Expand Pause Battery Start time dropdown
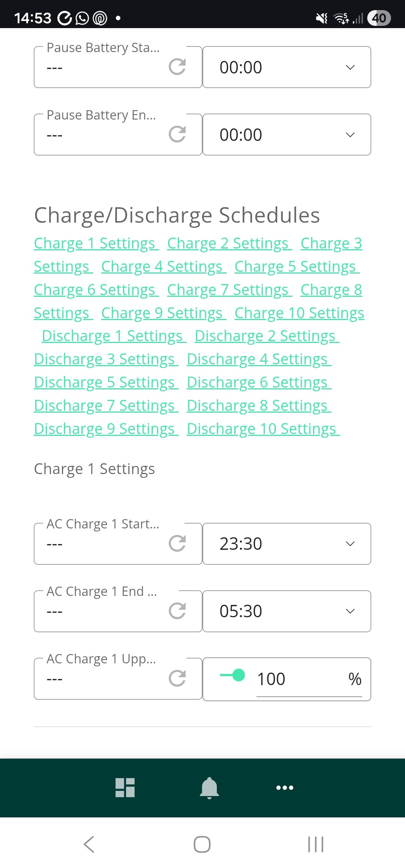Viewport: 405px width, 868px height. (287, 67)
